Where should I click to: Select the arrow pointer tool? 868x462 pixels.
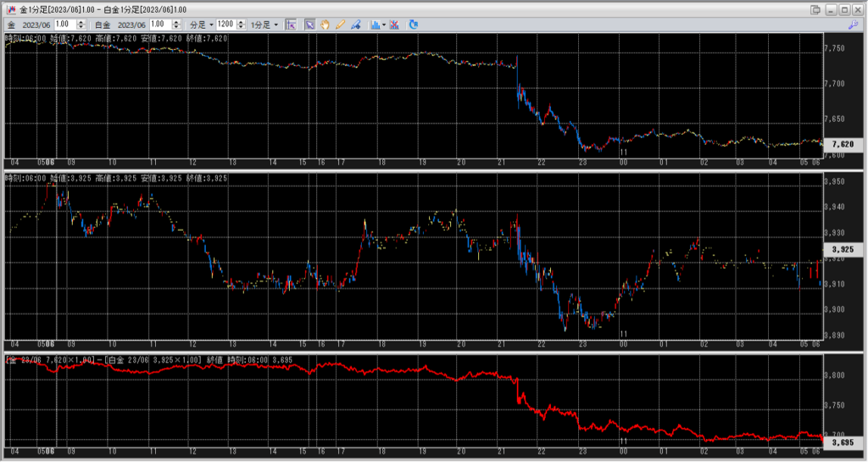309,25
